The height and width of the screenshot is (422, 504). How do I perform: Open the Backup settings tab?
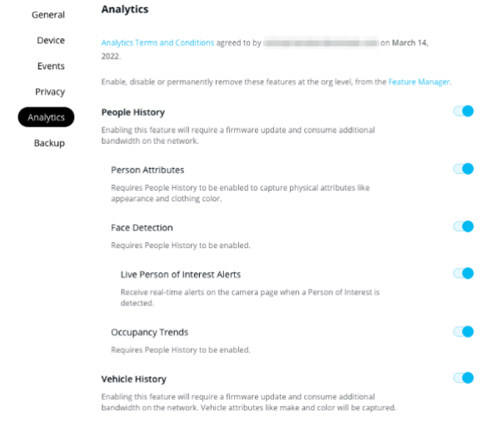point(49,143)
